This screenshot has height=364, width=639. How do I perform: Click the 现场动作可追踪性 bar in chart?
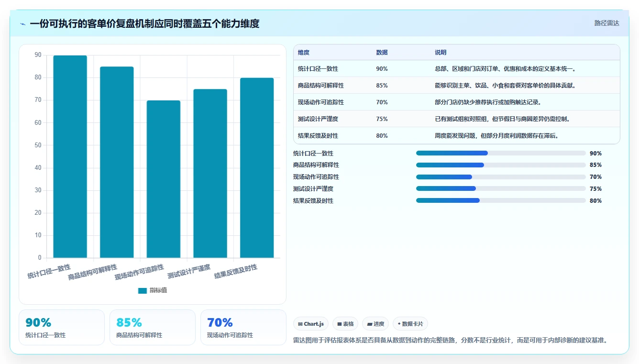coord(164,179)
